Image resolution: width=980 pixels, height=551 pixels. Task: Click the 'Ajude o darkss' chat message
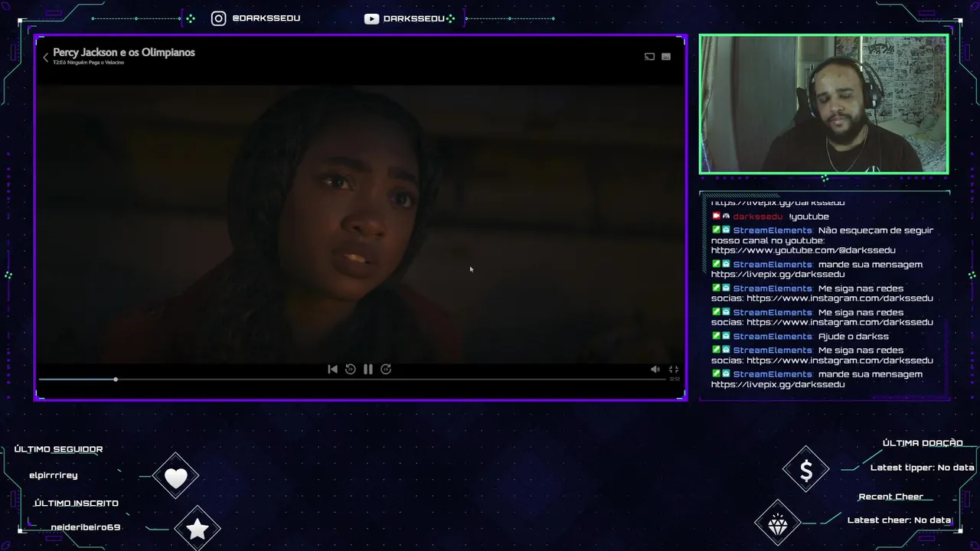(854, 337)
